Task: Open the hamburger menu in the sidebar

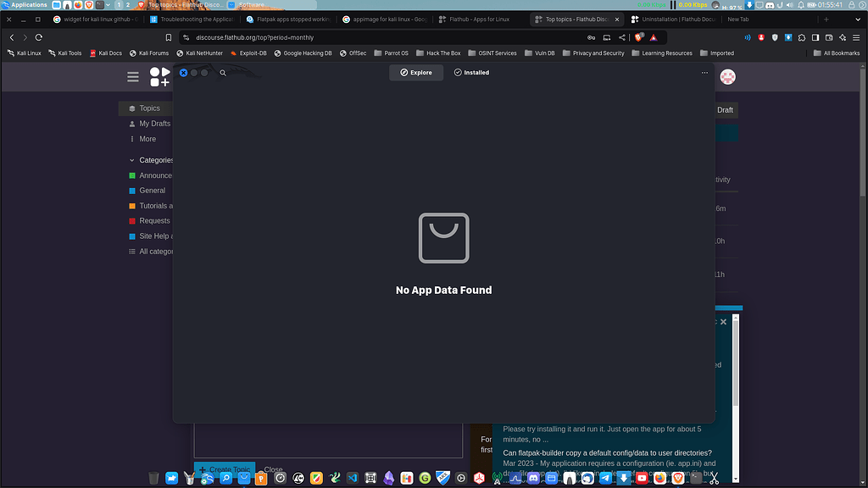Action: pos(133,76)
